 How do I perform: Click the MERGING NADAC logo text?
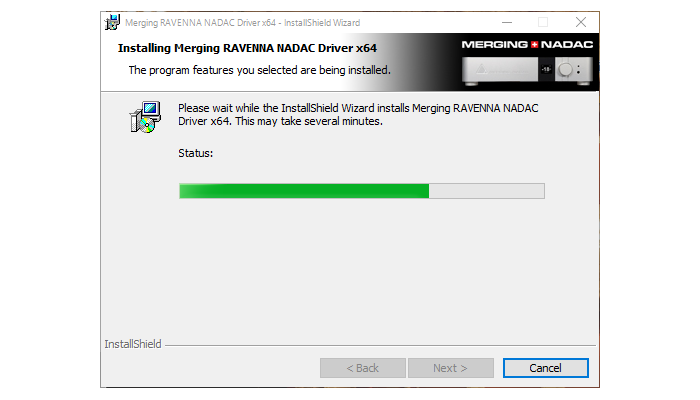coord(527,44)
